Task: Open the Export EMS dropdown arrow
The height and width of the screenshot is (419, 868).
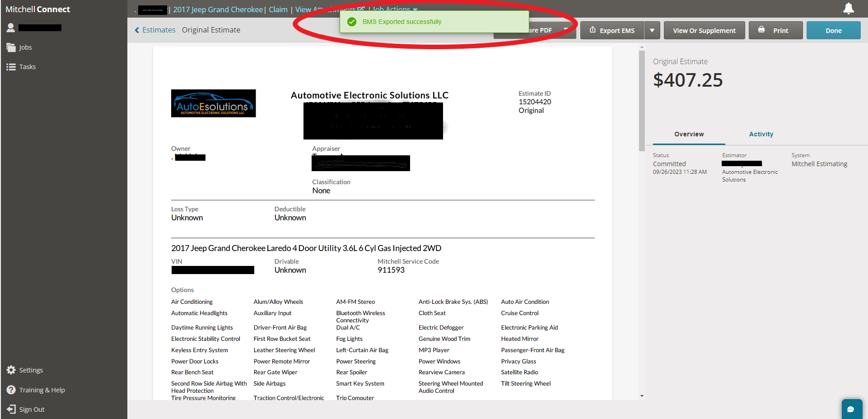Action: (x=652, y=30)
